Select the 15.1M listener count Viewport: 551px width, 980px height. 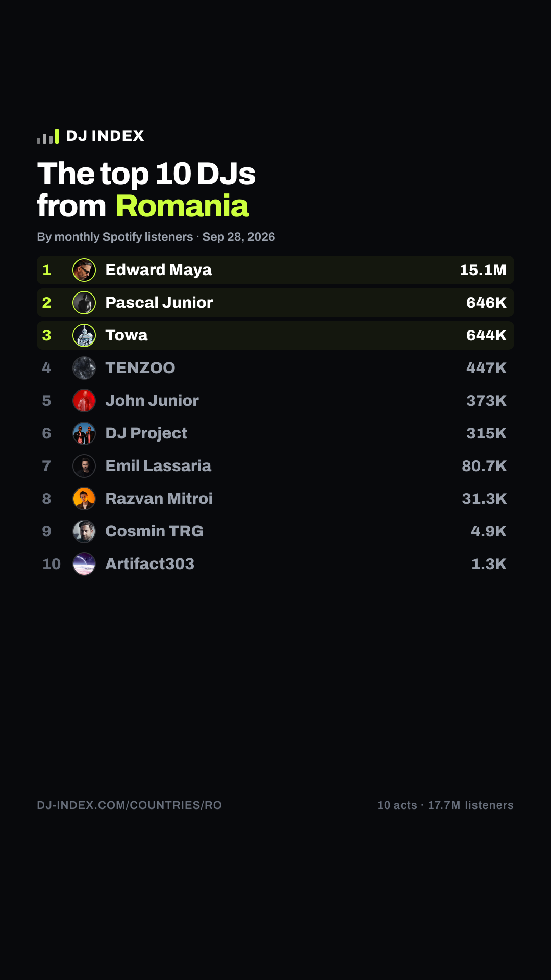[483, 270]
